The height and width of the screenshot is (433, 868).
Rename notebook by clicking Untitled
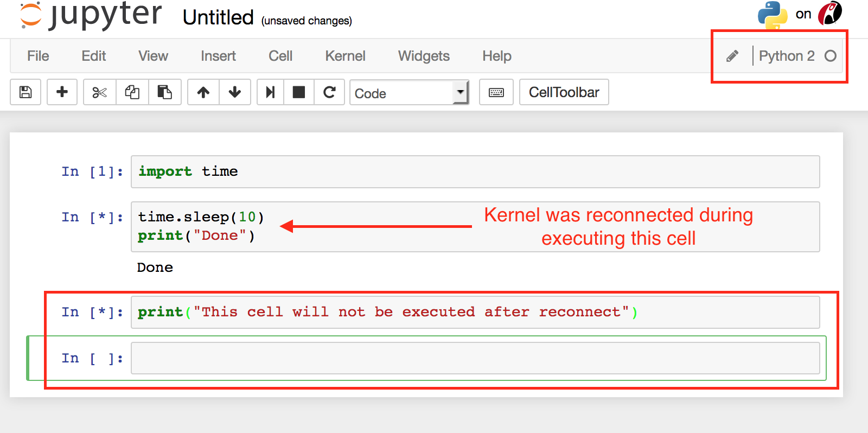pos(218,17)
